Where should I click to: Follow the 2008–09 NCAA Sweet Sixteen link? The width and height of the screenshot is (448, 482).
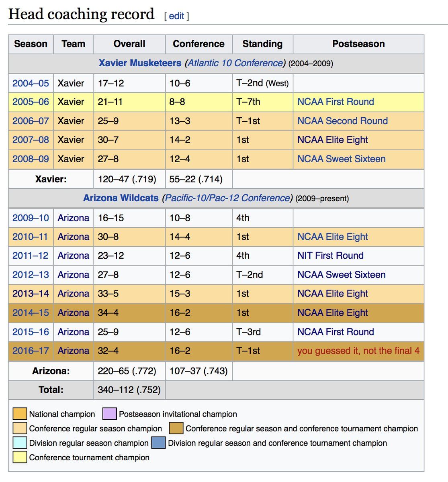pyautogui.click(x=341, y=159)
